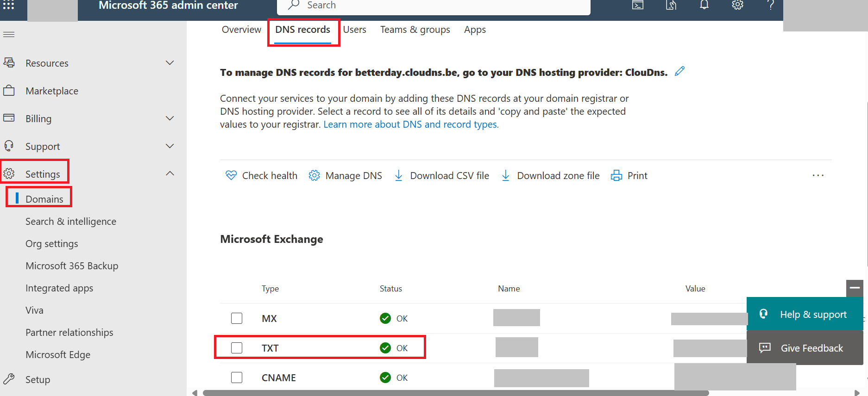Screen dimensions: 868x396
Task: Click the Resources sidebar icon
Action: pos(9,62)
